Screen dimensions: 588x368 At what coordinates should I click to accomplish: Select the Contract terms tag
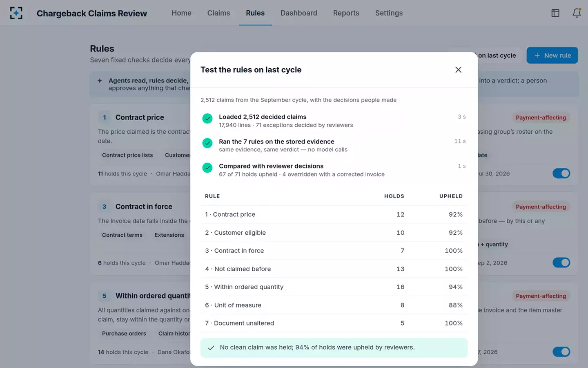pos(122,235)
